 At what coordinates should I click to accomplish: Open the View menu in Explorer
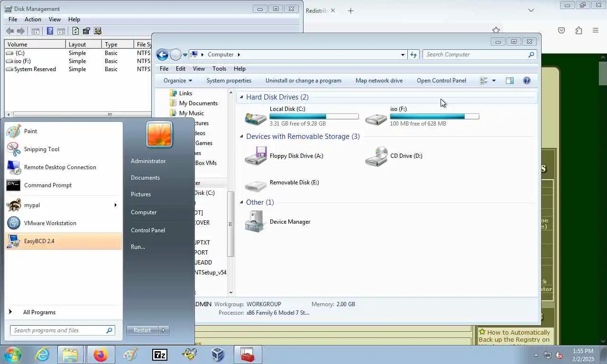199,69
